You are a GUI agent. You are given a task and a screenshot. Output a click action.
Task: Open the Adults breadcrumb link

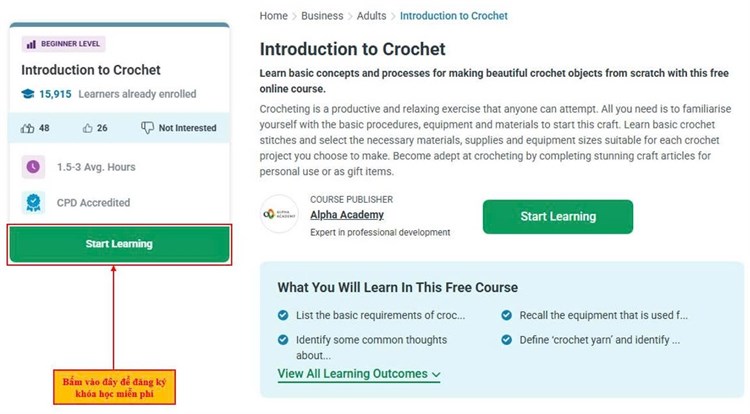(x=374, y=16)
